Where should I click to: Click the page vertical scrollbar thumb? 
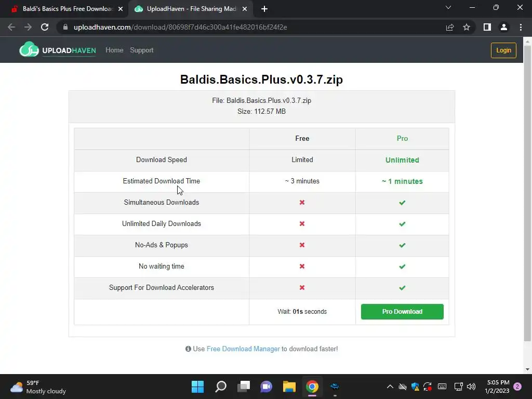[527, 193]
